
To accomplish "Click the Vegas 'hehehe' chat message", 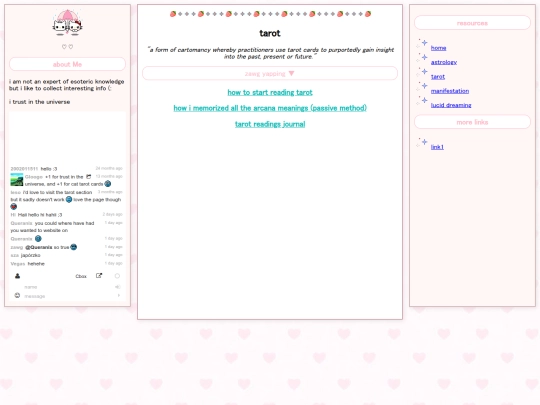I will click(x=36, y=263).
